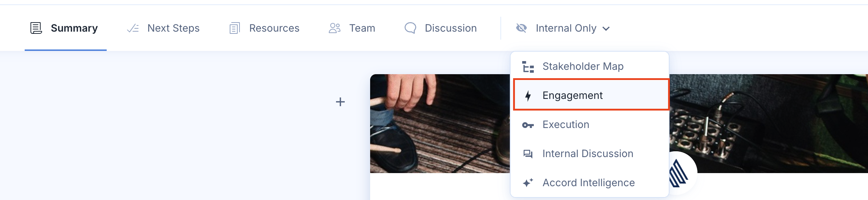Open the Resources tab
Image resolution: width=868 pixels, height=200 pixels.
pyautogui.click(x=265, y=28)
